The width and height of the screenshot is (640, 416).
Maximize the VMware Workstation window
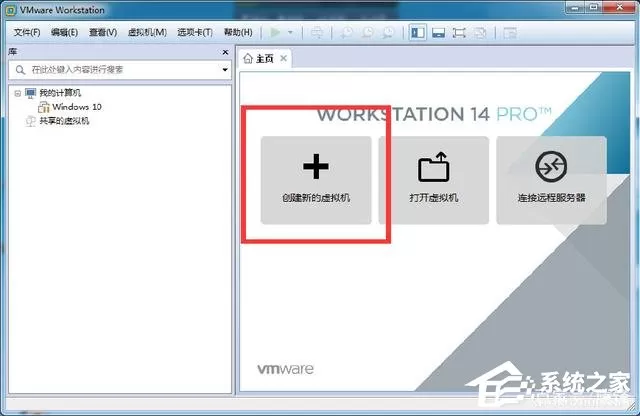click(x=594, y=7)
